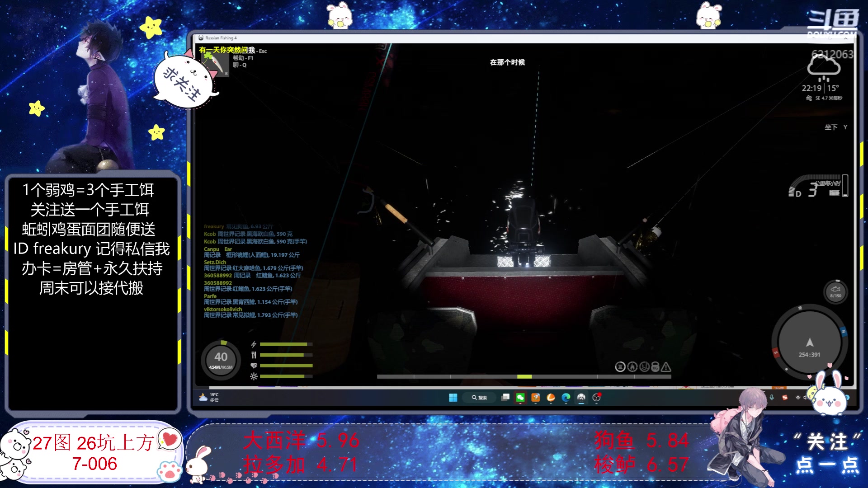Click the 聊 - Q chat hint

[x=240, y=65]
